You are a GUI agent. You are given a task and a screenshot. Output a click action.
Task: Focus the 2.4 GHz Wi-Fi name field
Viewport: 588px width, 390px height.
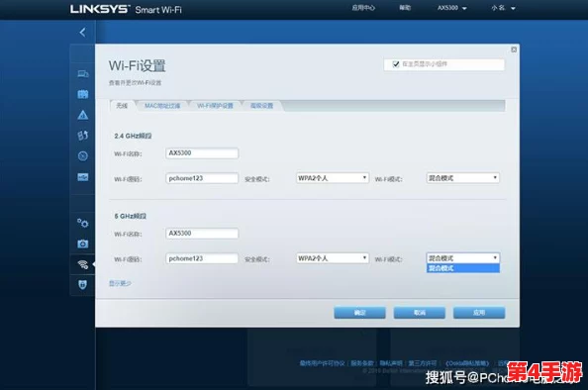pos(202,153)
